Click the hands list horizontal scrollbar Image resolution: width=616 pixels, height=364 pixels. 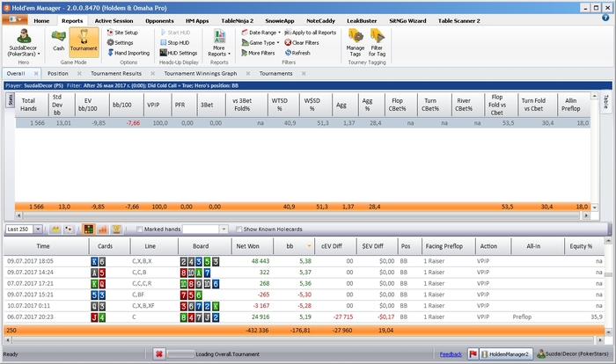coord(304,340)
